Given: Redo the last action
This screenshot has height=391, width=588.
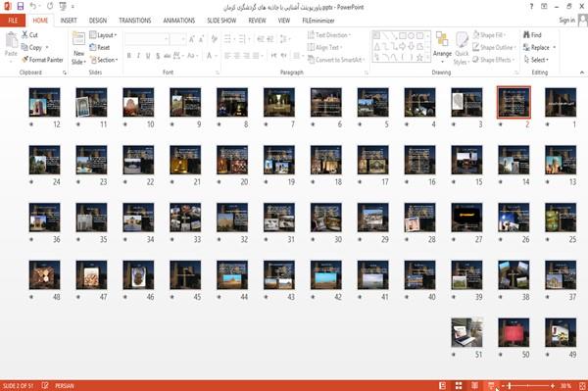Looking at the screenshot, I should point(50,6).
